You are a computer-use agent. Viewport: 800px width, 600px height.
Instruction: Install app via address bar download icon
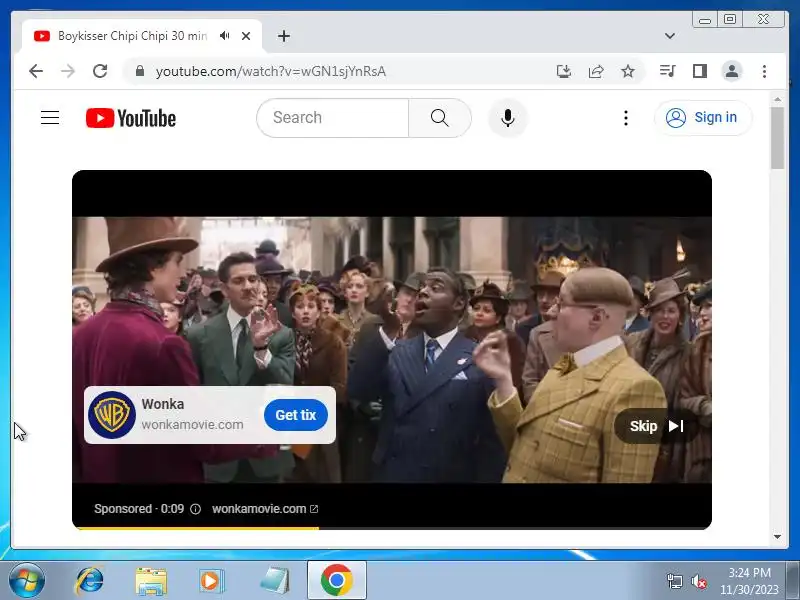pos(563,71)
